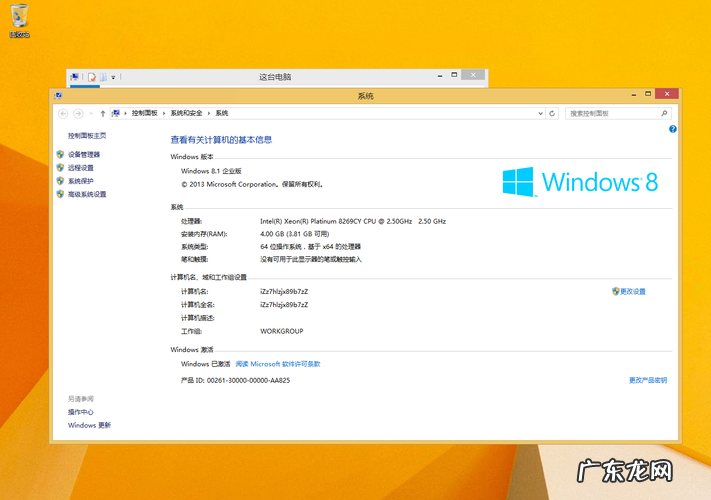Select 系统和安全 in the breadcrumb
This screenshot has width=711, height=500.
coord(186,113)
